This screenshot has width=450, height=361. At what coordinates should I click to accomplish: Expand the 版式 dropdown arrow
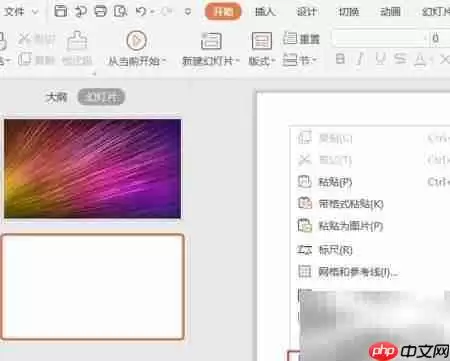tap(273, 61)
